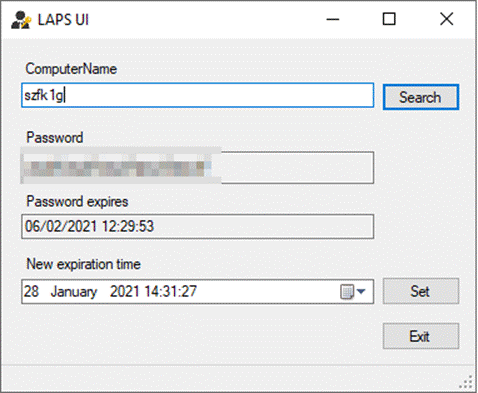The width and height of the screenshot is (478, 393).
Task: Open the calendar dropdown for new expiration
Action: click(361, 292)
